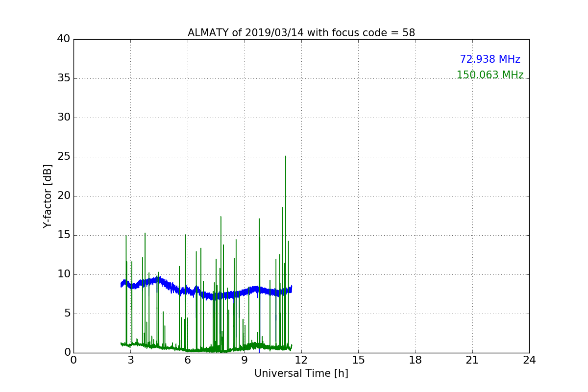Screen dimensions: 588x392
Task: Click the y-axis tick label 40
Action: pos(63,39)
